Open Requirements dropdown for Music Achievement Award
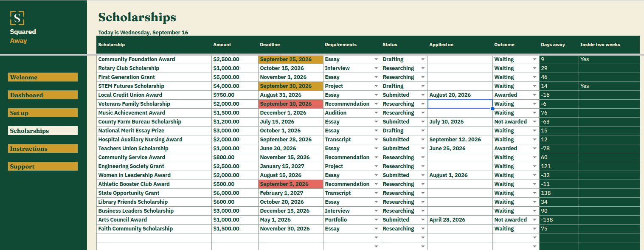This screenshot has width=644, height=250. click(376, 113)
